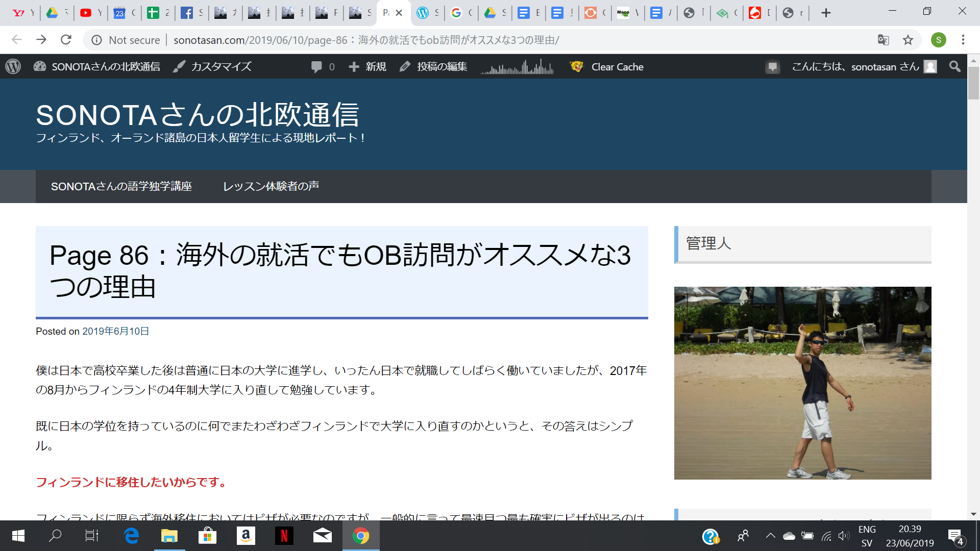The height and width of the screenshot is (551, 980).
Task: Open Netflix from taskbar
Action: click(284, 536)
